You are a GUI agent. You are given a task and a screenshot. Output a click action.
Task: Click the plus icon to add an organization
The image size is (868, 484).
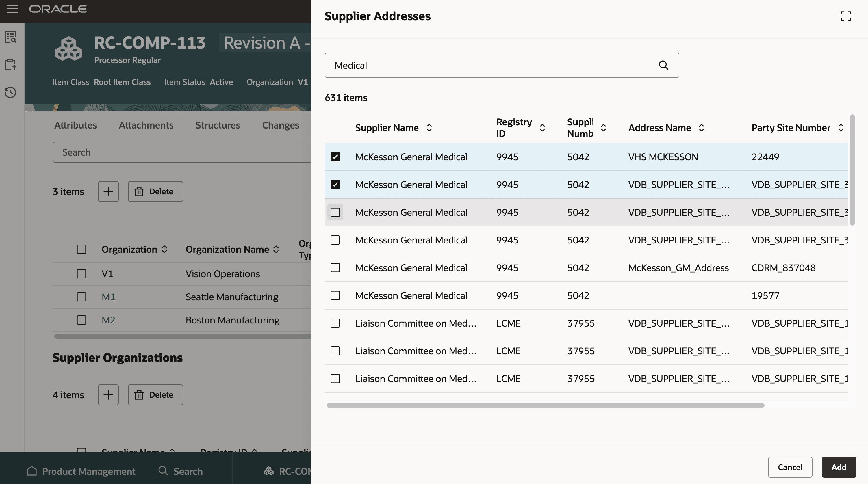[108, 191]
